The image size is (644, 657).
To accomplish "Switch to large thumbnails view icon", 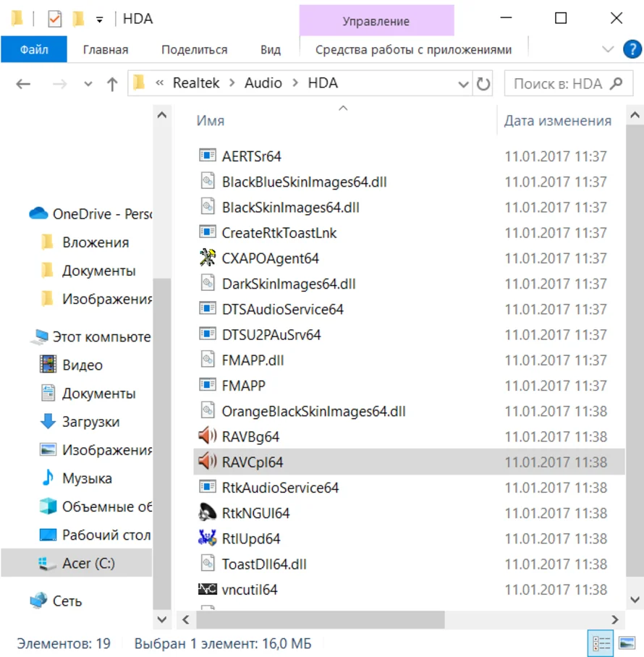I will tap(627, 643).
